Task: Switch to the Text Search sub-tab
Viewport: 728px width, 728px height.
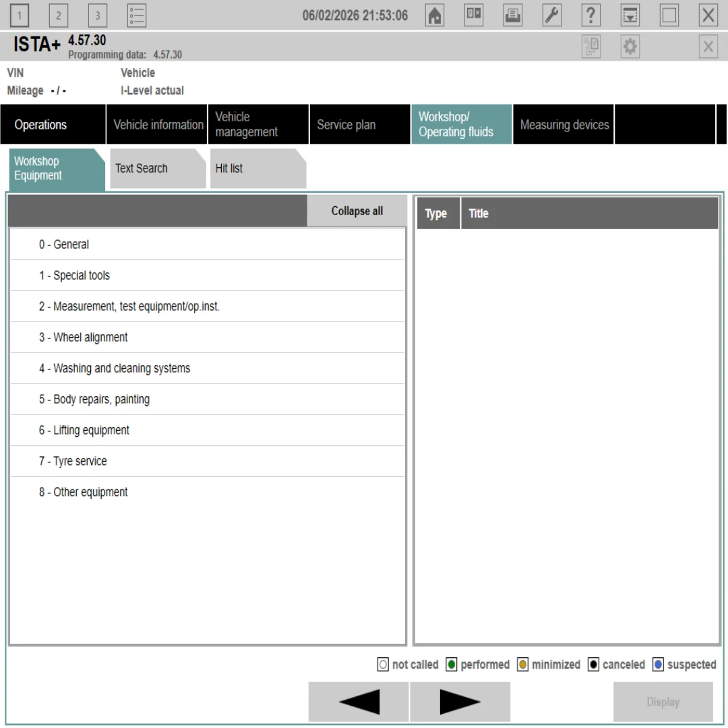Action: (158, 168)
